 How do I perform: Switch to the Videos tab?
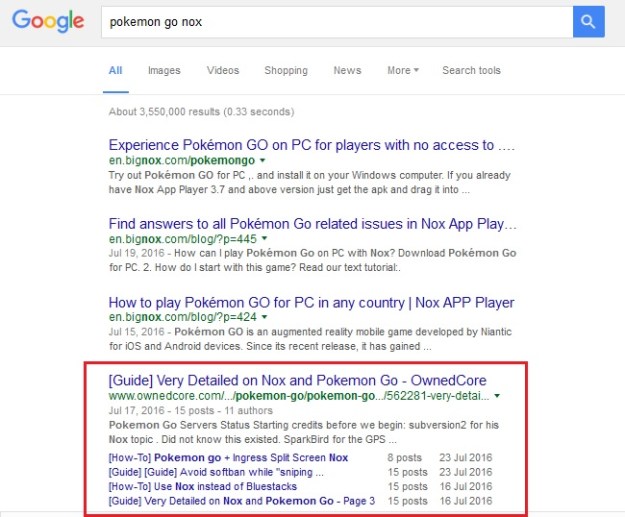pos(222,70)
